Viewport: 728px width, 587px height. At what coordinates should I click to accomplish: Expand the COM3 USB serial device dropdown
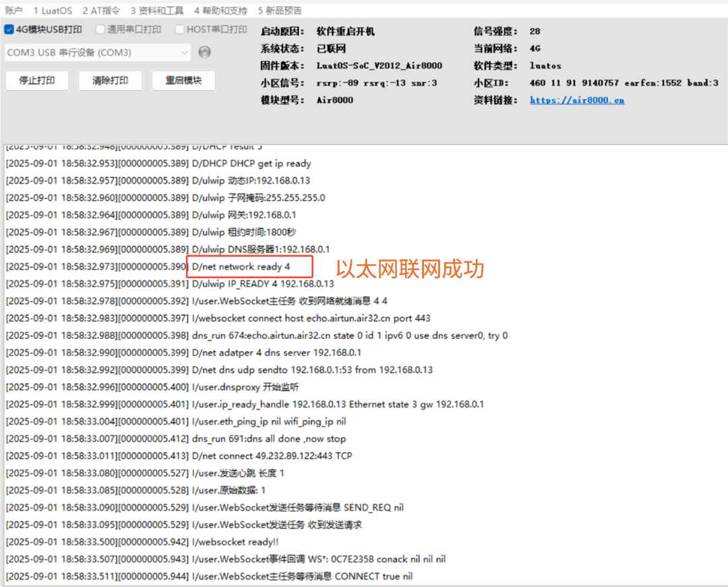click(98, 53)
